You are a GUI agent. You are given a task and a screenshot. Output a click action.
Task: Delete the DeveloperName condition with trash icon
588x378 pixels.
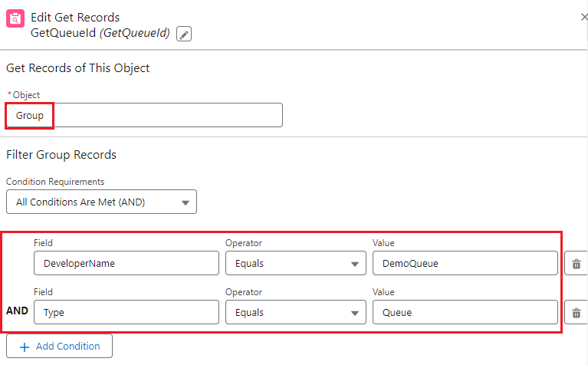pyautogui.click(x=577, y=265)
